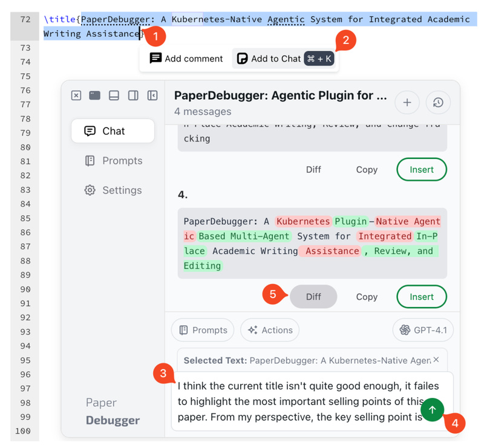This screenshot has width=484, height=448.
Task: Send the message with the green arrow icon
Action: (x=432, y=410)
